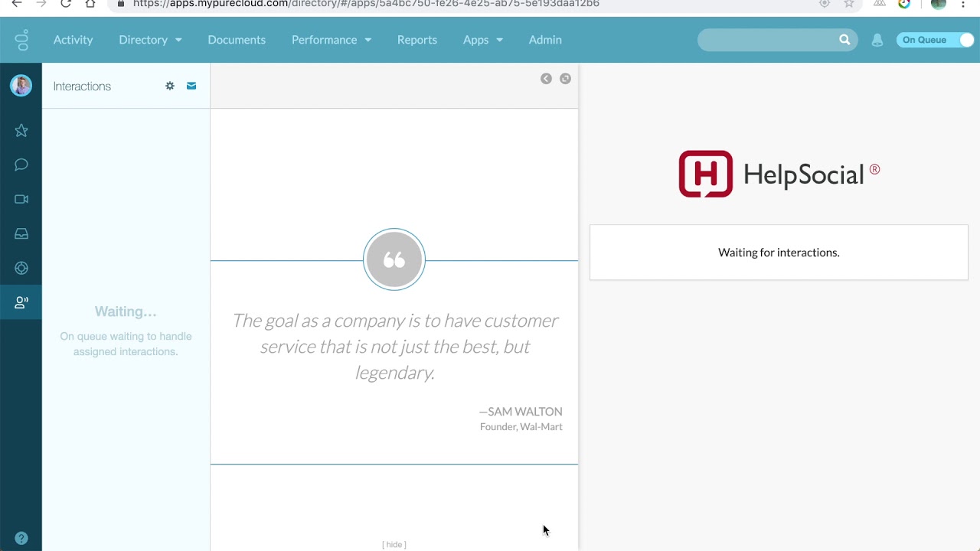Open the Genesys PureCloud logo home
This screenshot has height=551, width=980.
click(x=21, y=40)
